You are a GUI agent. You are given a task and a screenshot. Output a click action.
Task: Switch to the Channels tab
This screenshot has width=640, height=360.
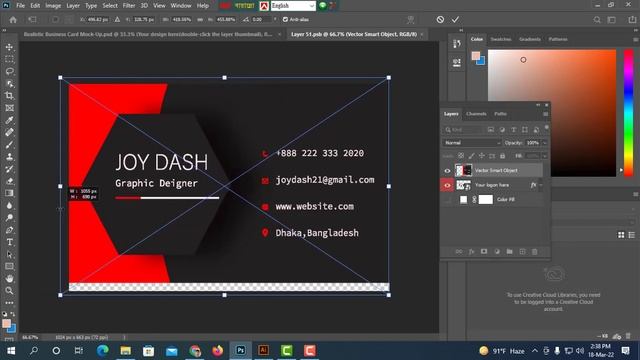476,114
